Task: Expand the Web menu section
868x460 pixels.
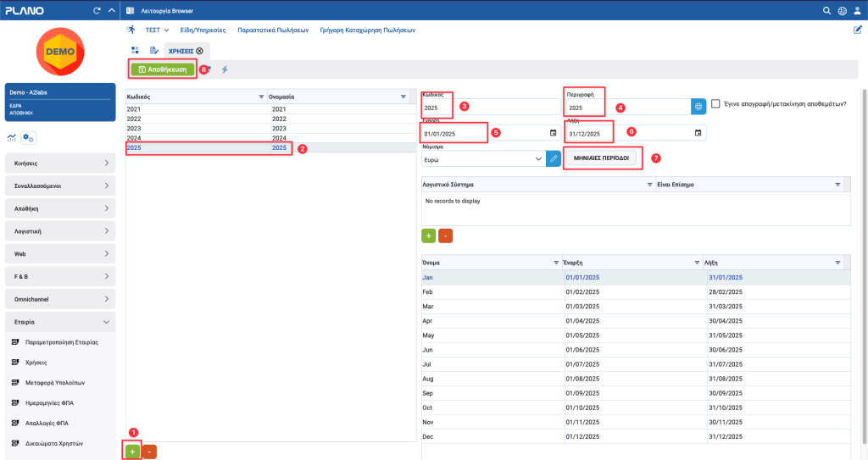Action: (60, 254)
